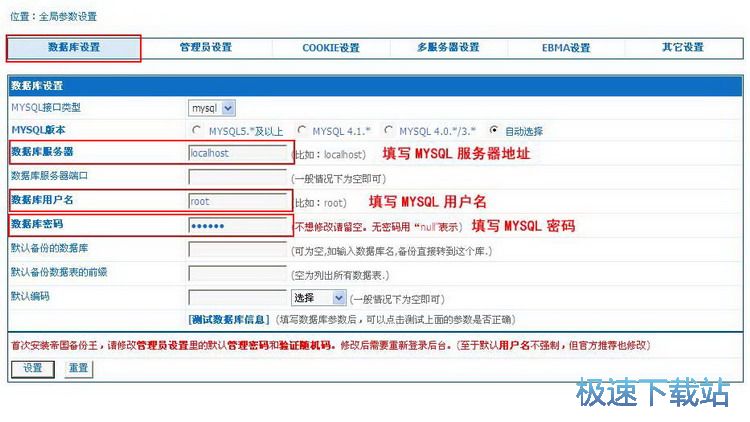Click the 设置 submit button
Screen dimensions: 750x422
tap(33, 368)
